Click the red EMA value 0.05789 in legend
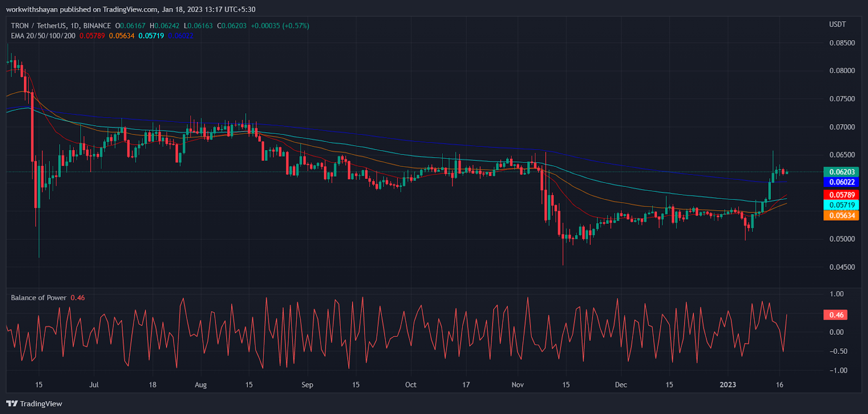This screenshot has height=414, width=868. point(92,36)
